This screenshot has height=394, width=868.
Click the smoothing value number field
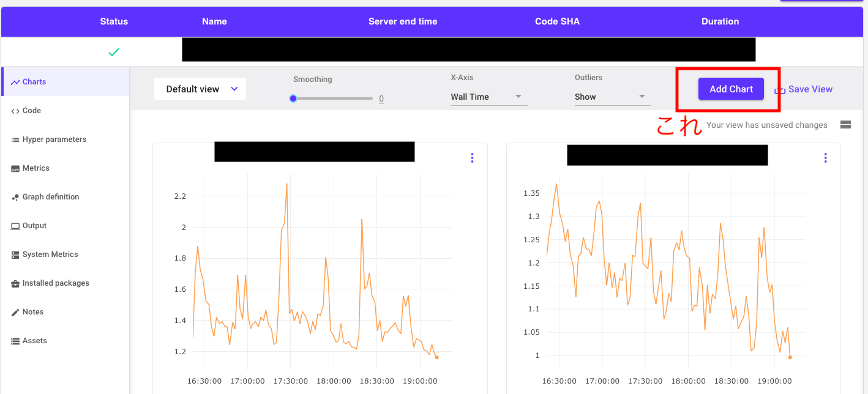[x=381, y=98]
